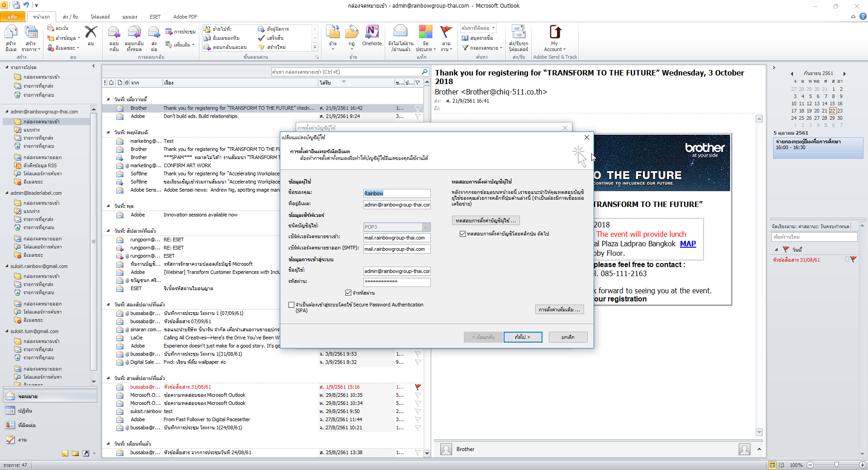Click the การตั้งค่าเพิ่มเติม ... (More Settings) button
Image resolution: width=868 pixels, height=470 pixels.
[x=560, y=310]
